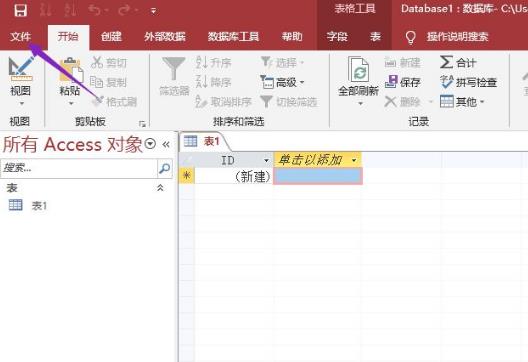The image size is (528, 362).
Task: Click the 单击以添加 column header
Action: pyautogui.click(x=317, y=160)
